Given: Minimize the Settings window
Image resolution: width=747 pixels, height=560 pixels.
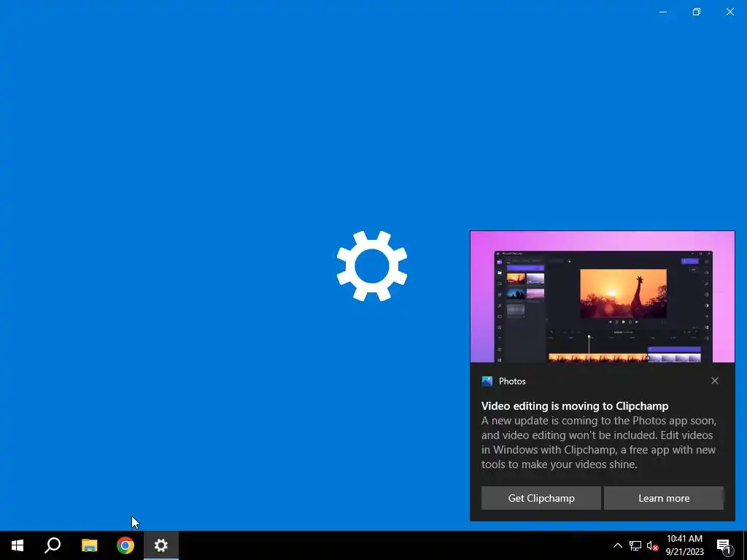Looking at the screenshot, I should 663,12.
